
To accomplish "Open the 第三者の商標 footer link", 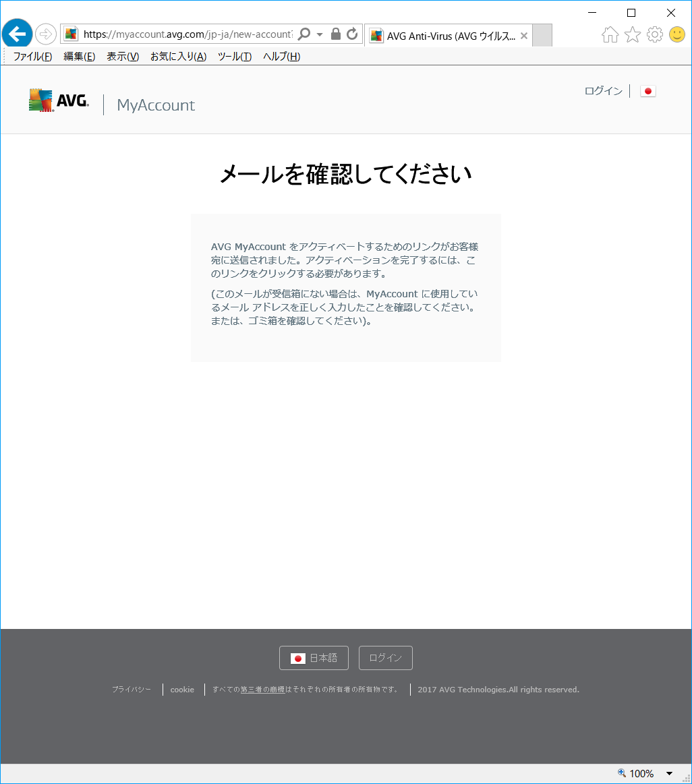I will click(262, 690).
